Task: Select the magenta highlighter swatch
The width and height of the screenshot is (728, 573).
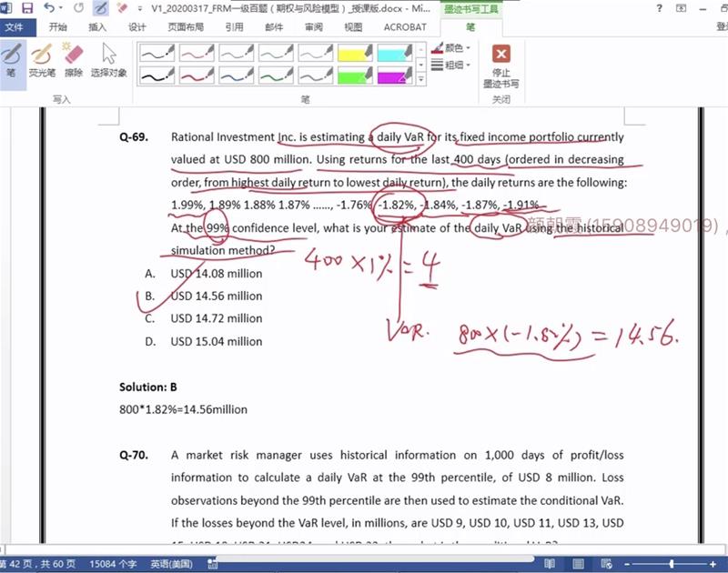Action: pyautogui.click(x=395, y=75)
